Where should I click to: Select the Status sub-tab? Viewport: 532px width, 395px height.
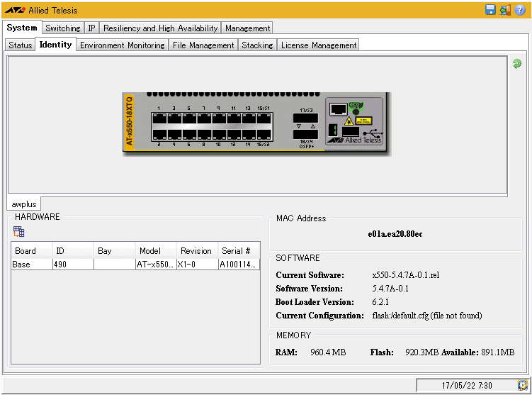21,45
